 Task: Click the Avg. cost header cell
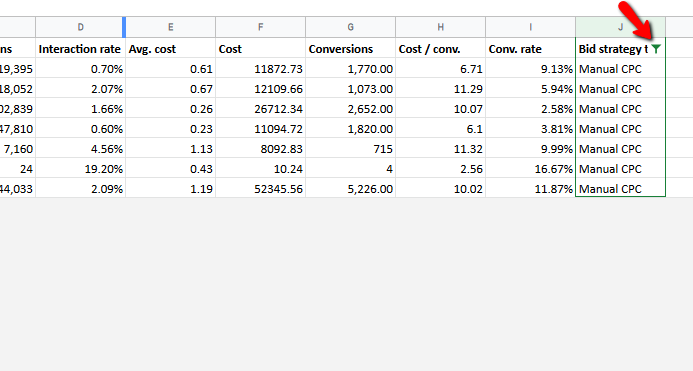coord(171,49)
